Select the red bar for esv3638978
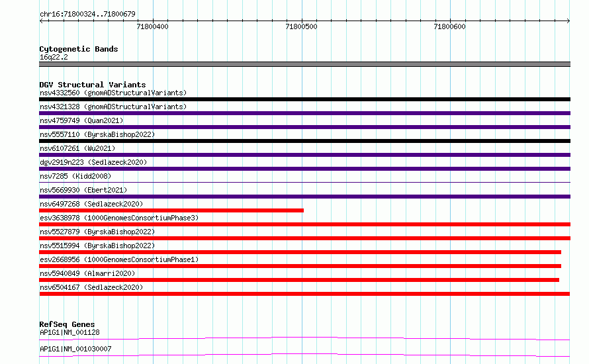 pyautogui.click(x=304, y=224)
